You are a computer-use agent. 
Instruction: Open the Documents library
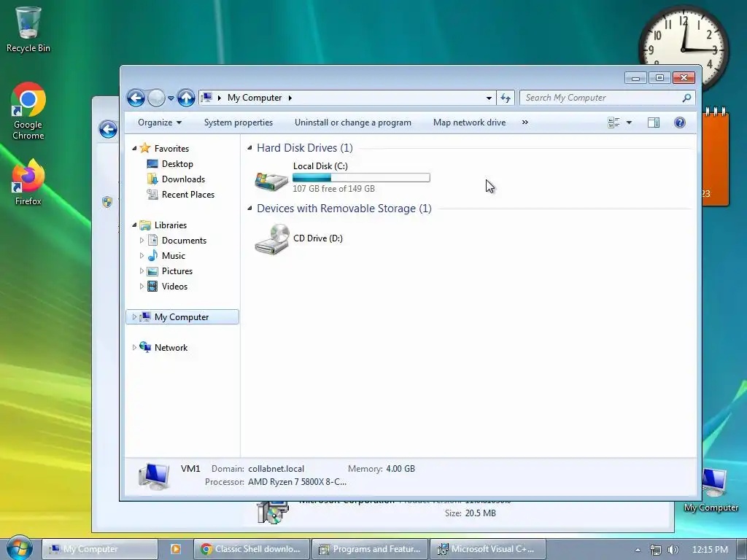tap(184, 241)
